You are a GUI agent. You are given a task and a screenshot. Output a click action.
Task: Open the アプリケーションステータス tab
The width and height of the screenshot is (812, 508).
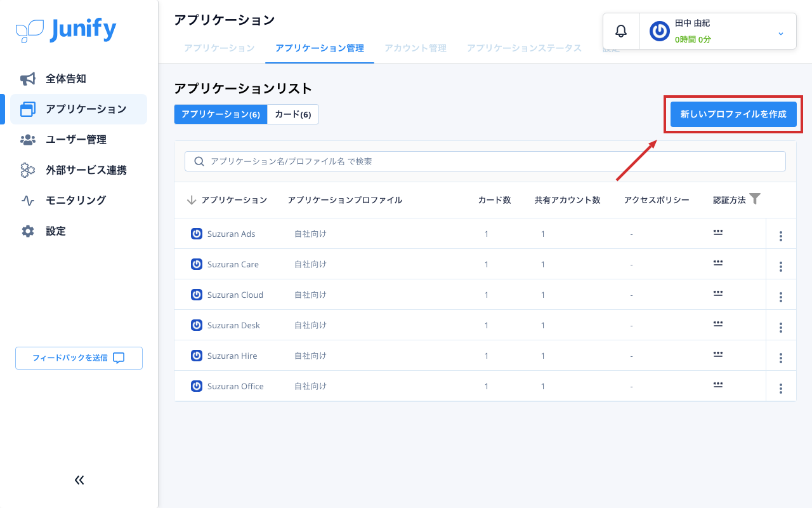click(525, 48)
